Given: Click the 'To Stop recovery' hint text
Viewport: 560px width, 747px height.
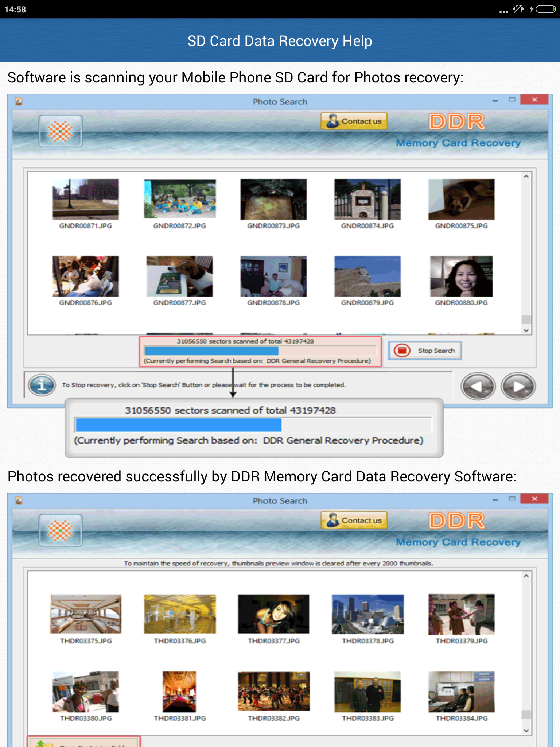Looking at the screenshot, I should pyautogui.click(x=204, y=385).
